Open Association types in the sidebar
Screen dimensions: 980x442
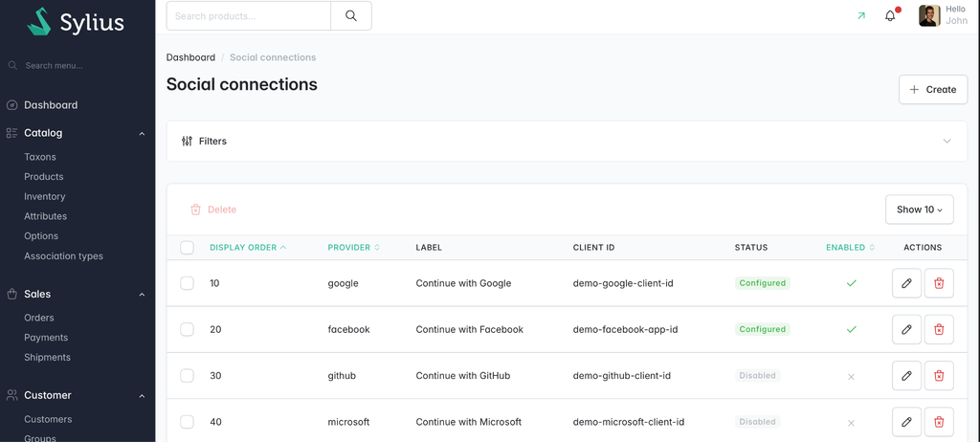[64, 256]
